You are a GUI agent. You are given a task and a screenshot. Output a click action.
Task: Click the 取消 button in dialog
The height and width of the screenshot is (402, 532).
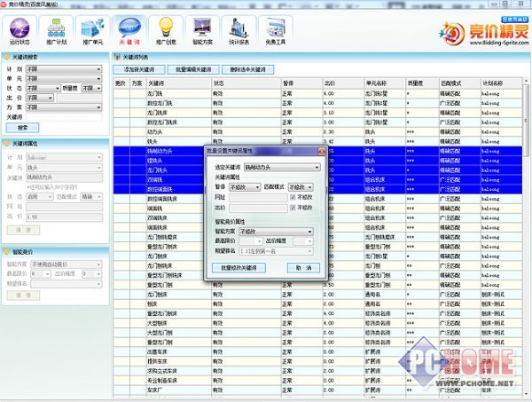click(302, 266)
